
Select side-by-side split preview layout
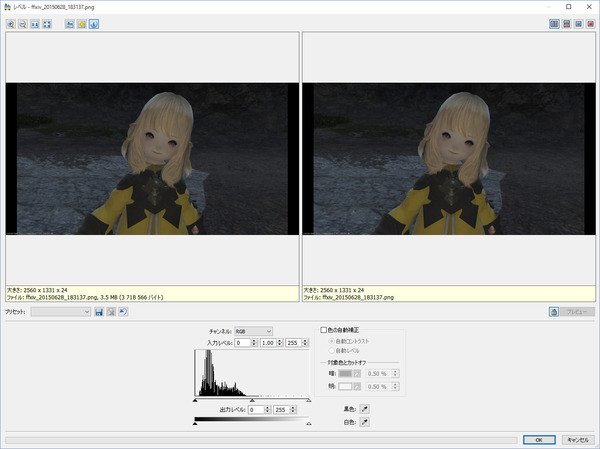[554, 24]
